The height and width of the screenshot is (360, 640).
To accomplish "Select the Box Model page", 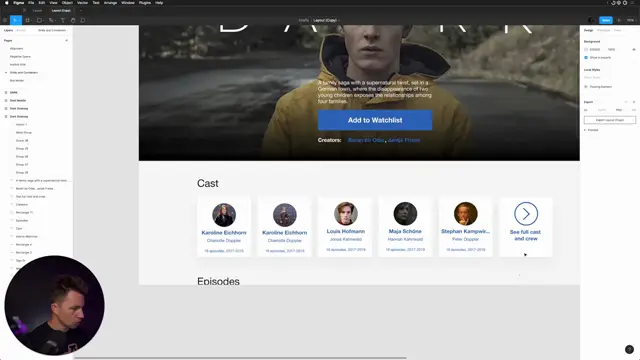I will click(x=17, y=80).
